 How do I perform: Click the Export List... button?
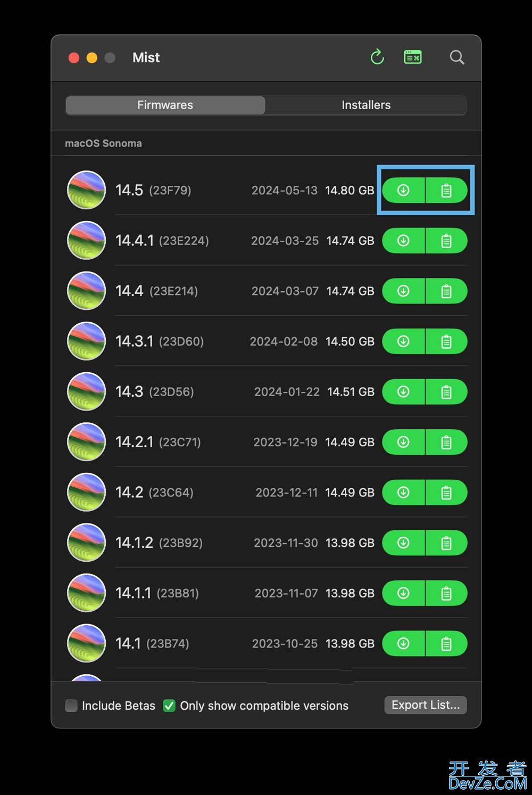click(x=426, y=705)
